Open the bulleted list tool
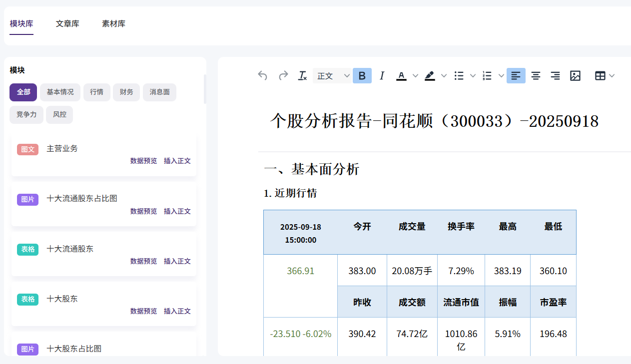 point(459,75)
